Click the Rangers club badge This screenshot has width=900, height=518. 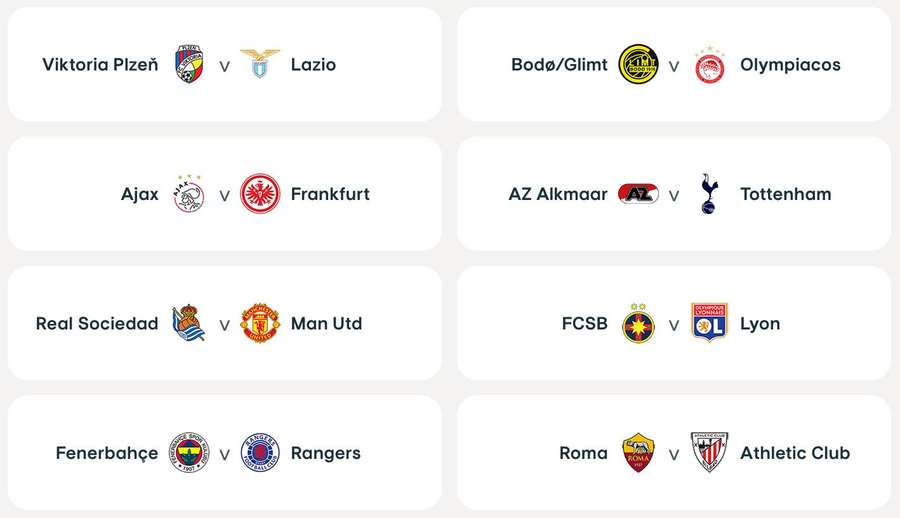tap(260, 453)
